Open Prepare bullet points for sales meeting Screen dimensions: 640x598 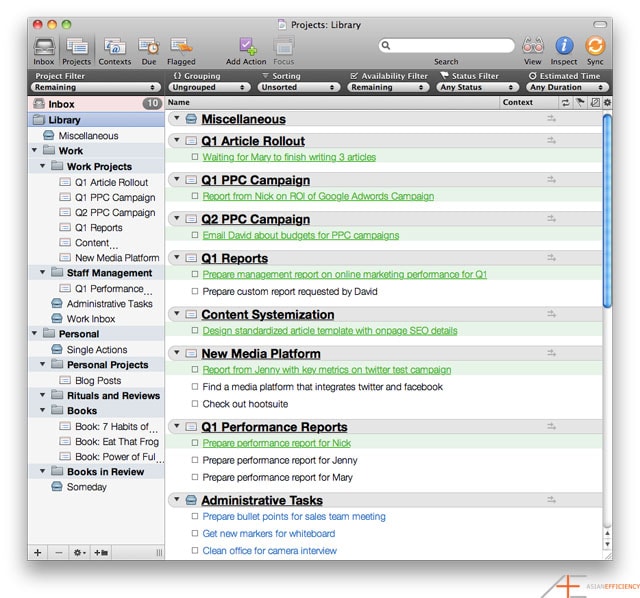tap(294, 516)
